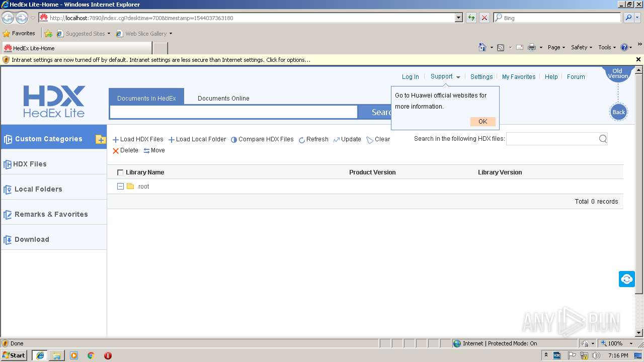Close the intranet settings notification bar
644x362 pixels.
point(638,59)
